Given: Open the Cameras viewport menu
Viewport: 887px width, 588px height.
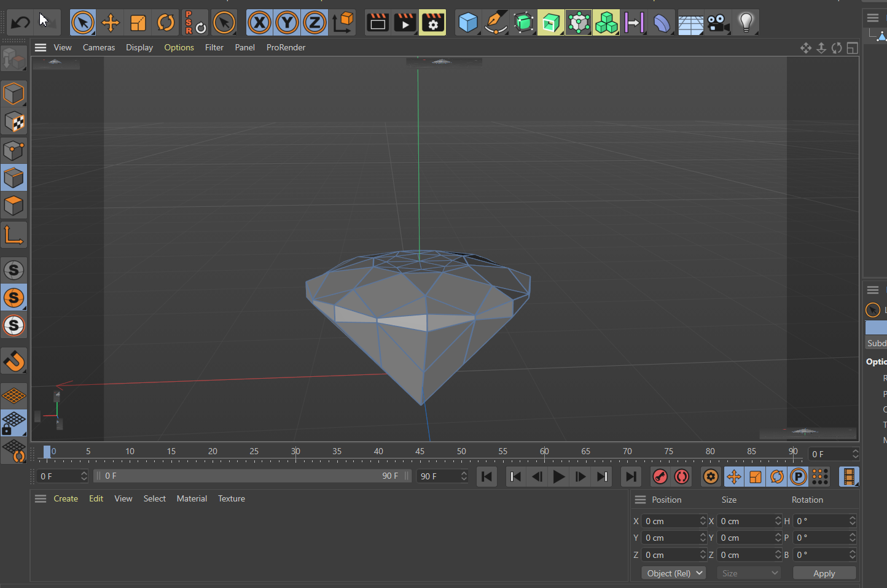Looking at the screenshot, I should (99, 47).
